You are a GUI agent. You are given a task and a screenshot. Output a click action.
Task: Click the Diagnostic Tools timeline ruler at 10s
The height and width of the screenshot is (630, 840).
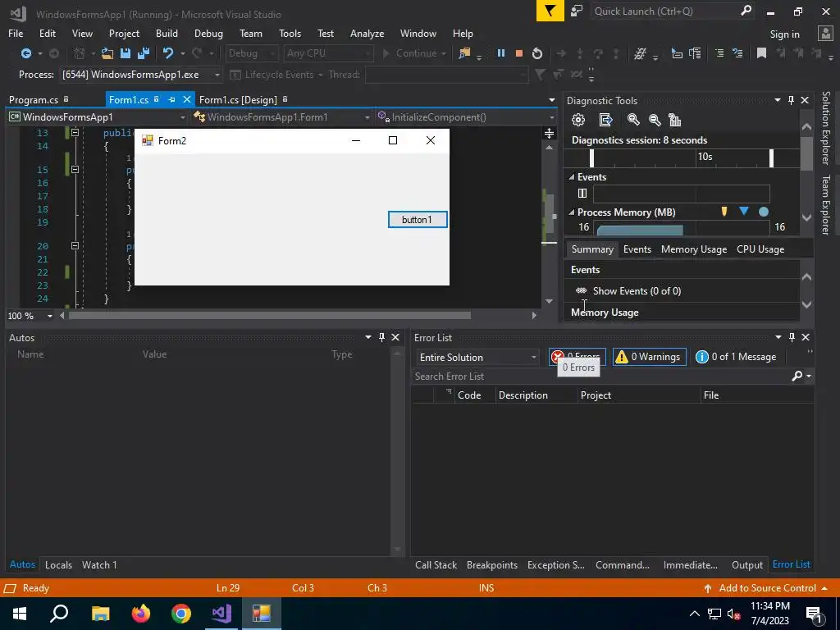[x=705, y=157]
